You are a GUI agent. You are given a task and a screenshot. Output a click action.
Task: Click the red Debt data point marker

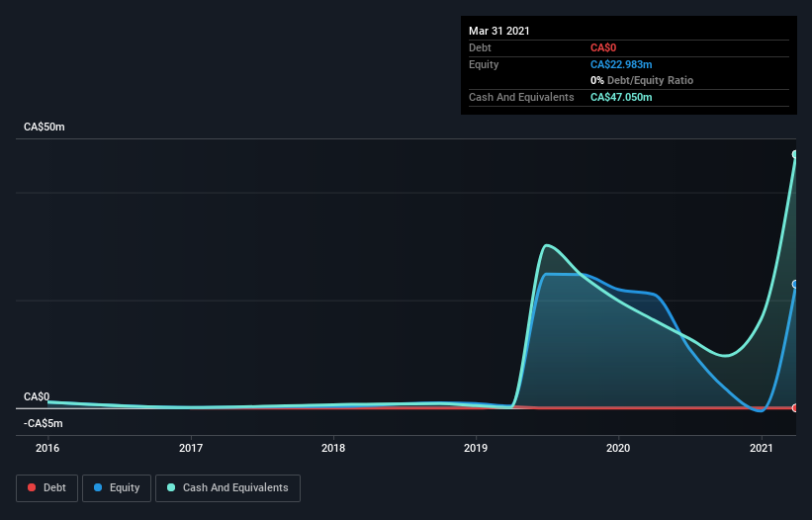coord(795,407)
